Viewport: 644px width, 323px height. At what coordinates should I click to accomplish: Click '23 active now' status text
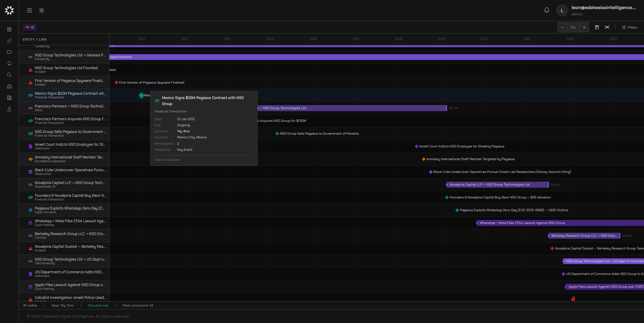(x=98, y=306)
